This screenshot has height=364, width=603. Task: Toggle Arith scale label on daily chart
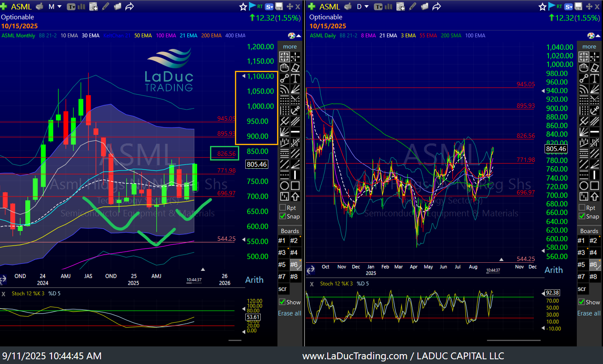click(x=554, y=270)
